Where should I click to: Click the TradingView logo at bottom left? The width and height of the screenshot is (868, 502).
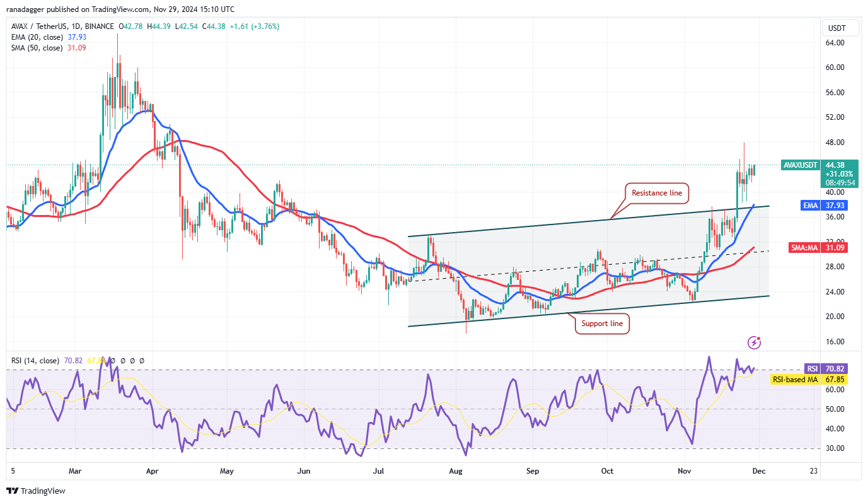coord(36,491)
